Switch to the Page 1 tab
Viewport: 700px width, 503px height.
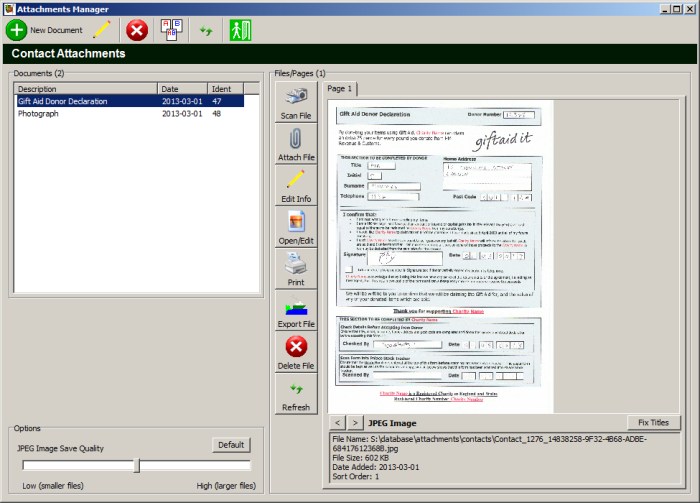341,89
